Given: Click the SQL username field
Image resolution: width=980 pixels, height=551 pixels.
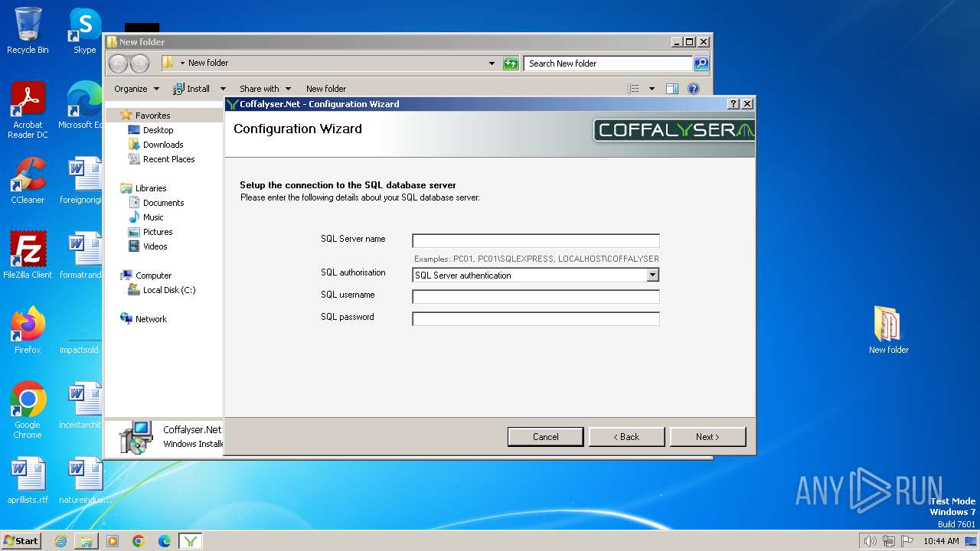Looking at the screenshot, I should pos(535,297).
